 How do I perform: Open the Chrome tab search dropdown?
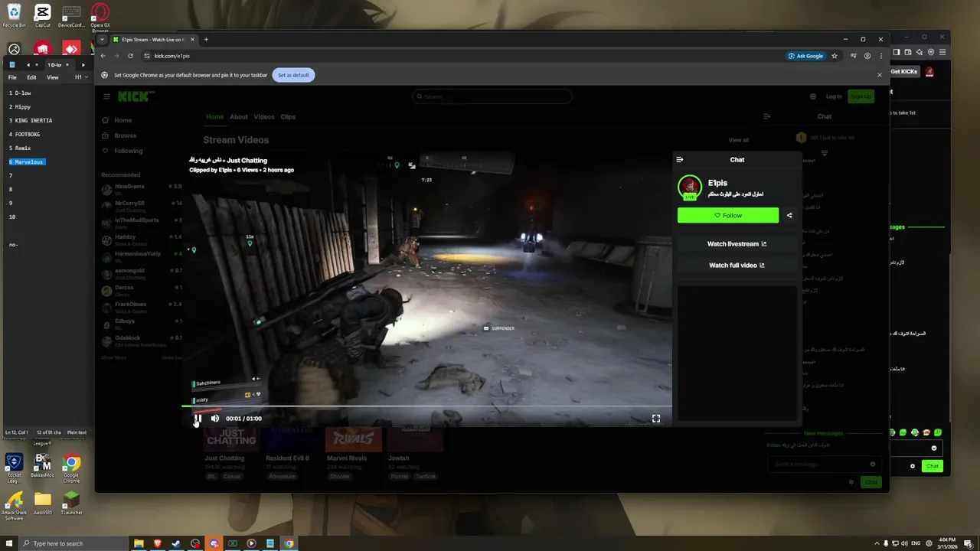(x=103, y=39)
